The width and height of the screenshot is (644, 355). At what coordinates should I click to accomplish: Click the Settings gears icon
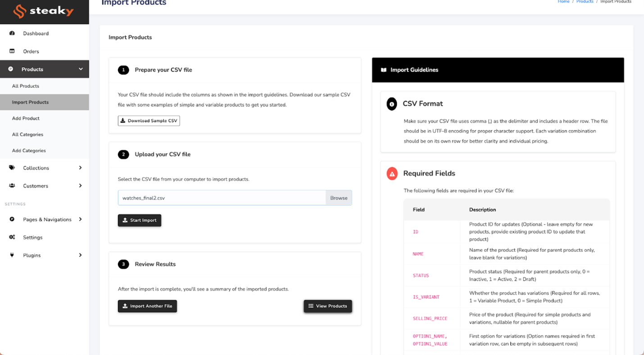[x=12, y=237]
